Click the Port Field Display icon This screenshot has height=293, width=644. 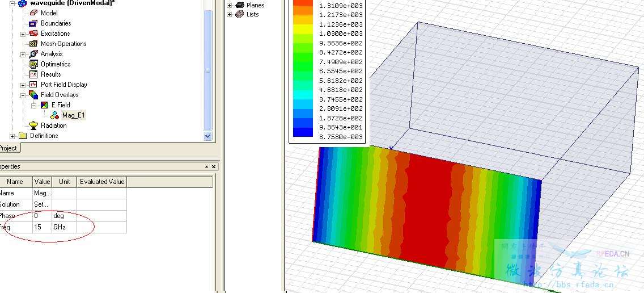click(33, 85)
